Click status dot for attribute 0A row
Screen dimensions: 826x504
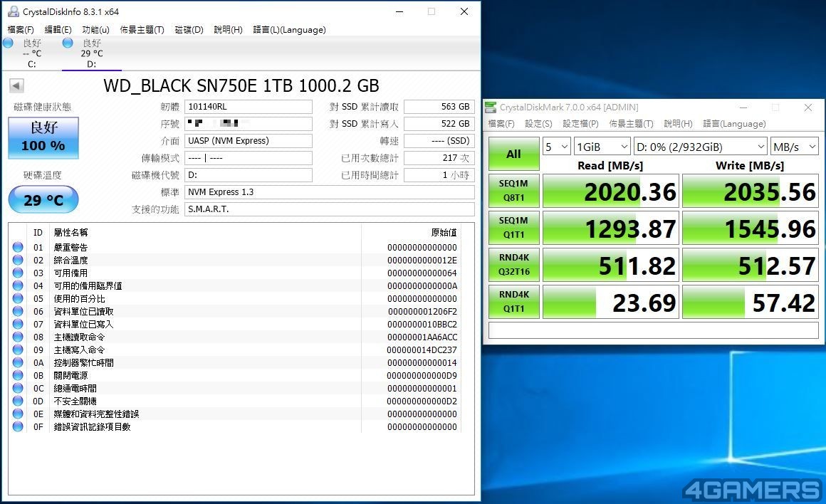tap(18, 362)
